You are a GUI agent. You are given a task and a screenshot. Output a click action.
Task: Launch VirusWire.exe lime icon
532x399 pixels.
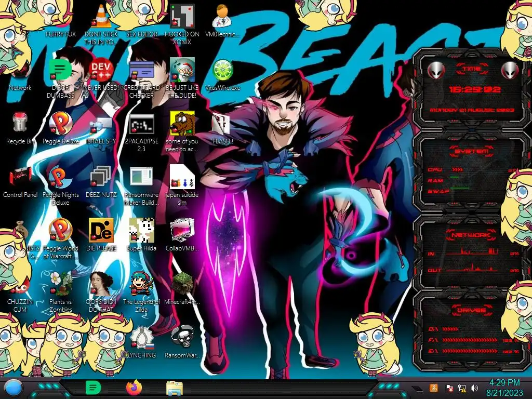click(x=222, y=70)
